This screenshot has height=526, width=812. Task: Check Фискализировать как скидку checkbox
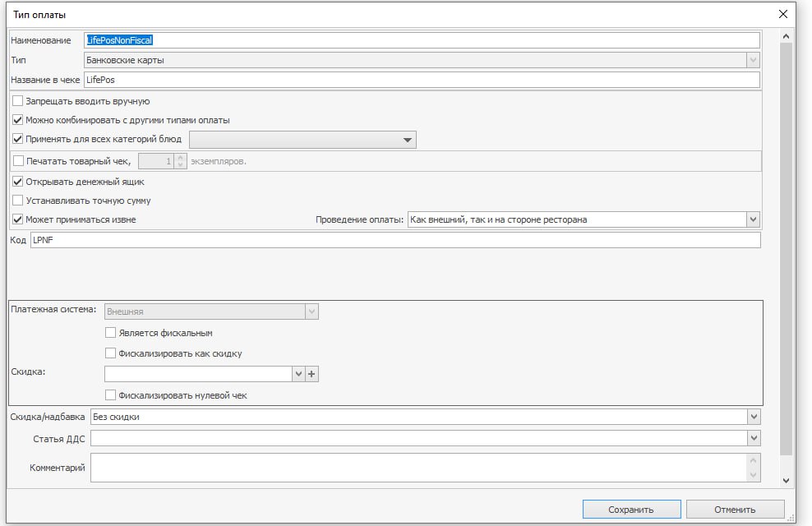coord(110,353)
